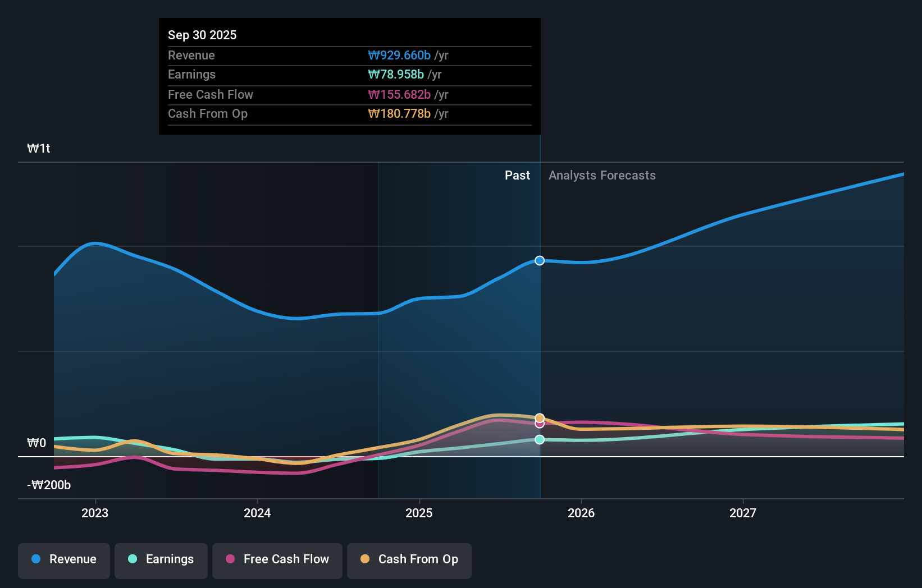Select the teal Earnings marker on the chart
922x588 pixels.
539,439
